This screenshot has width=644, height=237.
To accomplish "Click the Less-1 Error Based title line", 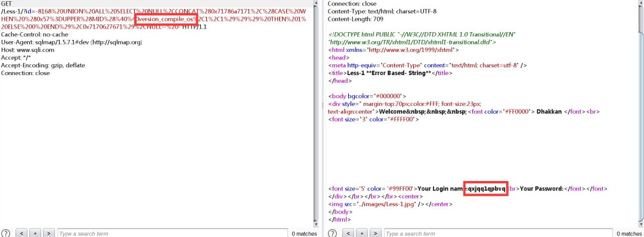I will click(x=390, y=73).
